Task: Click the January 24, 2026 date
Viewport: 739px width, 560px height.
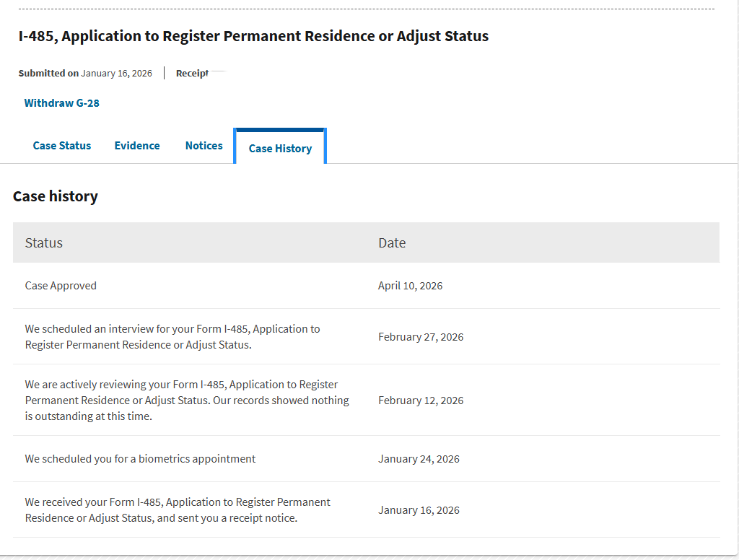Action: [x=419, y=459]
